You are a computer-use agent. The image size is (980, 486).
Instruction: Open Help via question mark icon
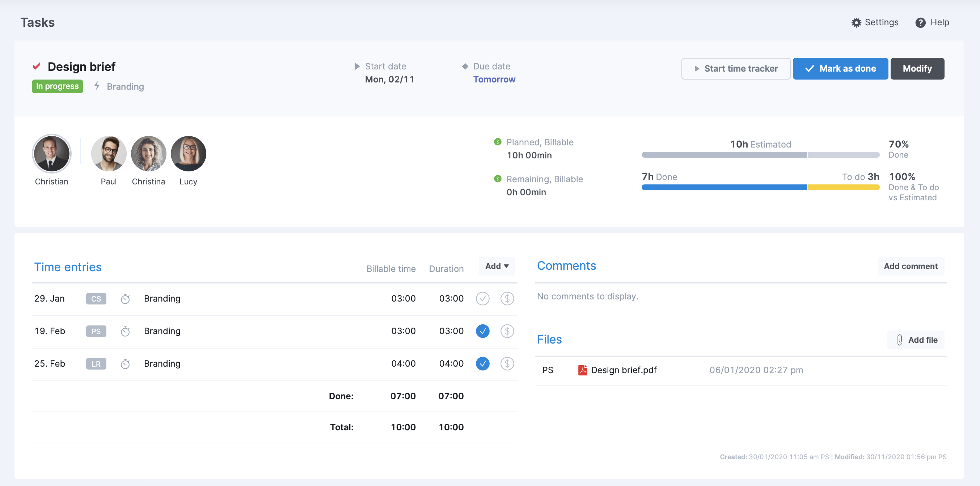(920, 22)
